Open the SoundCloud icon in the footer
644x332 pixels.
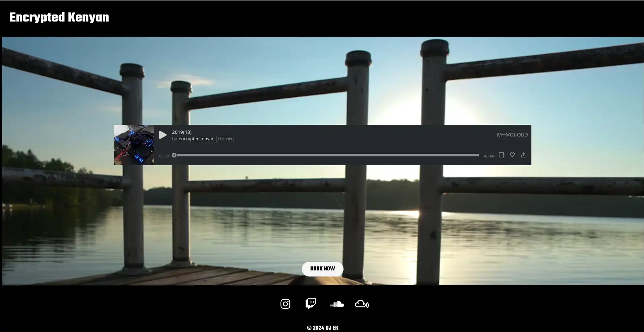[x=336, y=304]
